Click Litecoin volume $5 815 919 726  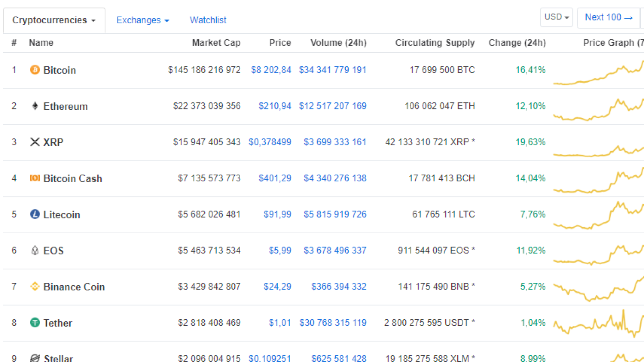335,214
